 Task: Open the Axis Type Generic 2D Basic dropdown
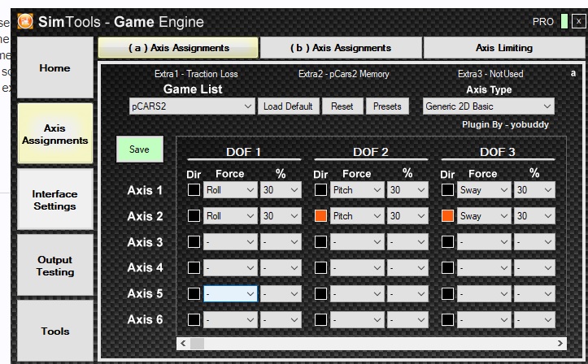pyautogui.click(x=488, y=106)
